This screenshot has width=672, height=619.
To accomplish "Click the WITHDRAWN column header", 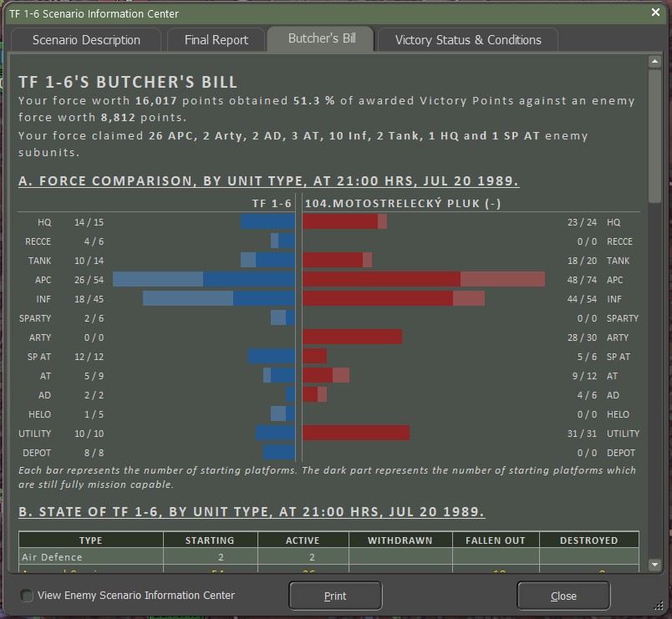I will (x=400, y=540).
